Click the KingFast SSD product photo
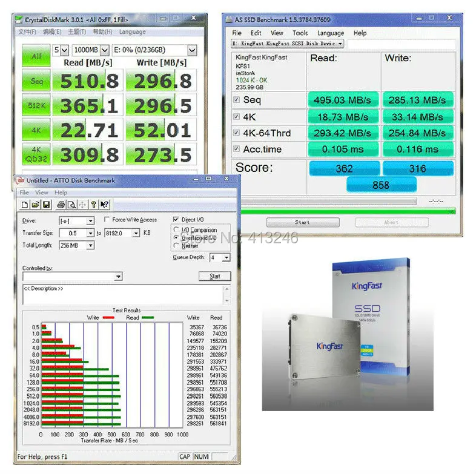 tap(348, 334)
